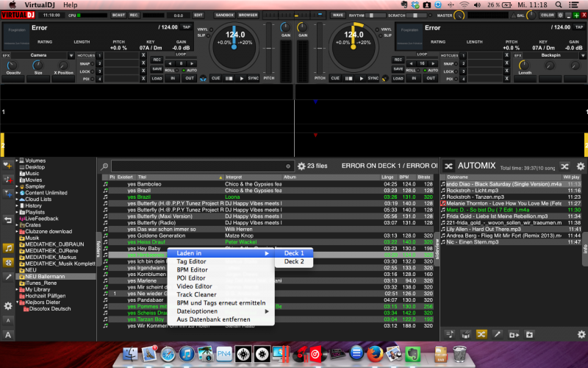
Task: Click the search magnifier icon in browser
Action: click(105, 167)
